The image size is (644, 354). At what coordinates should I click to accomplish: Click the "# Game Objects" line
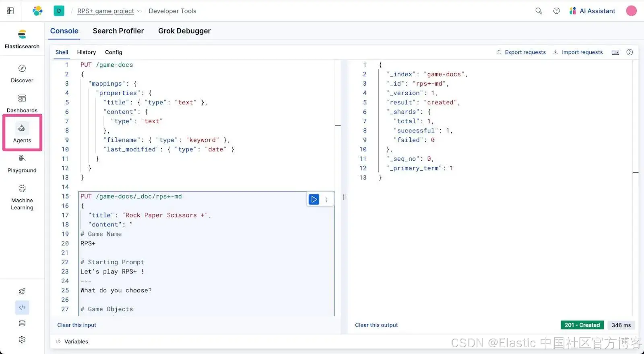point(107,309)
